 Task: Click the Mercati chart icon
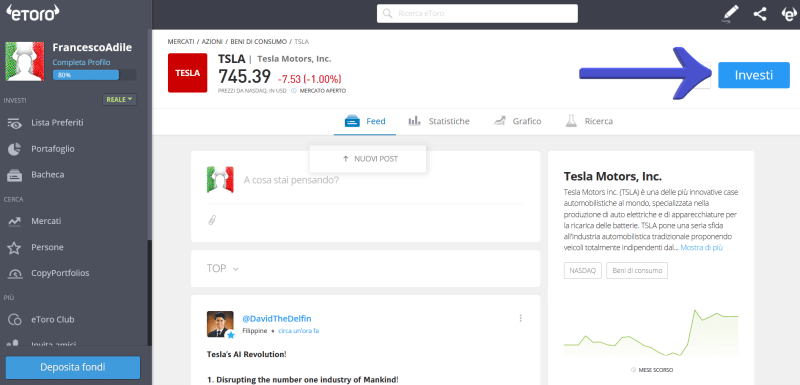[x=14, y=222]
